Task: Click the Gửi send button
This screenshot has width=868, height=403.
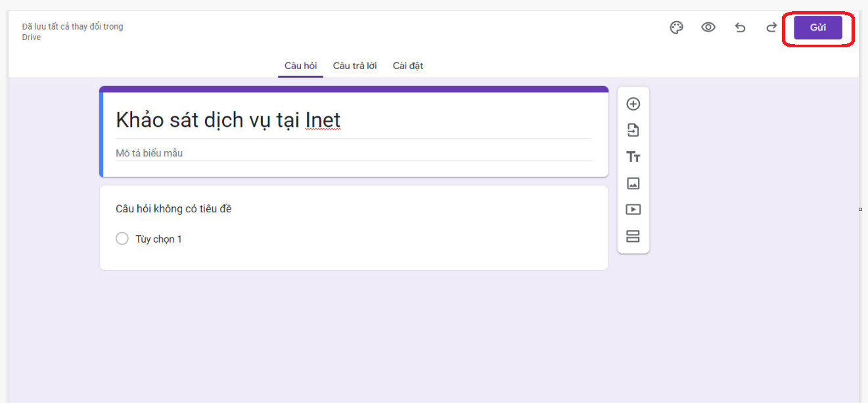Action: click(x=817, y=28)
